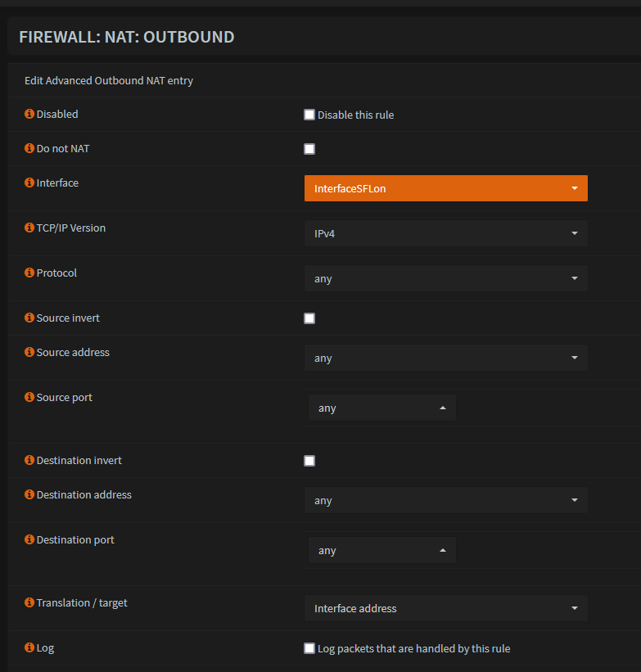The image size is (641, 672).
Task: Toggle Destination invert checkbox
Action: point(309,461)
